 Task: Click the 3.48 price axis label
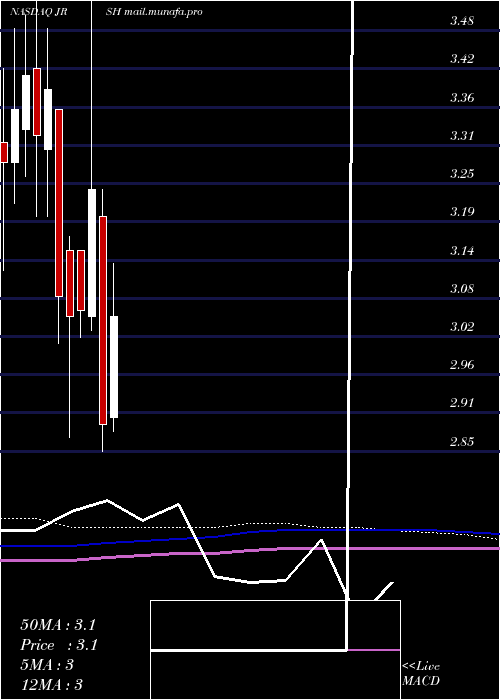coord(462,21)
